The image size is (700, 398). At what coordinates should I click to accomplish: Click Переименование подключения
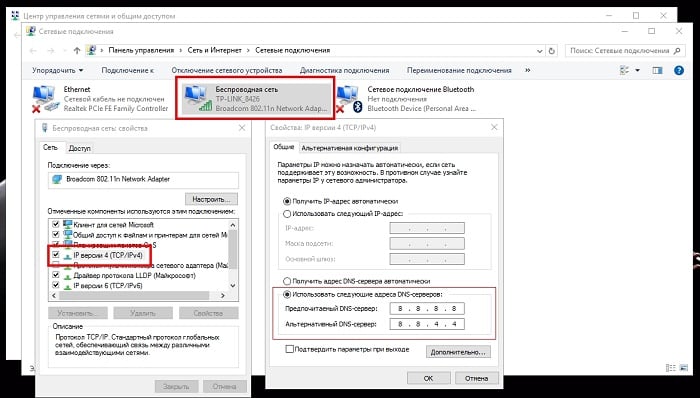coord(459,70)
